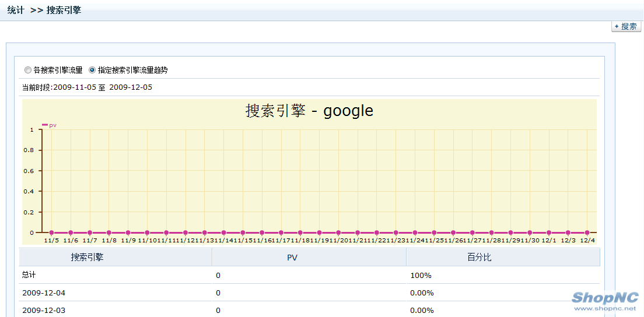Click the 11/7 data point on chart

tap(89, 233)
